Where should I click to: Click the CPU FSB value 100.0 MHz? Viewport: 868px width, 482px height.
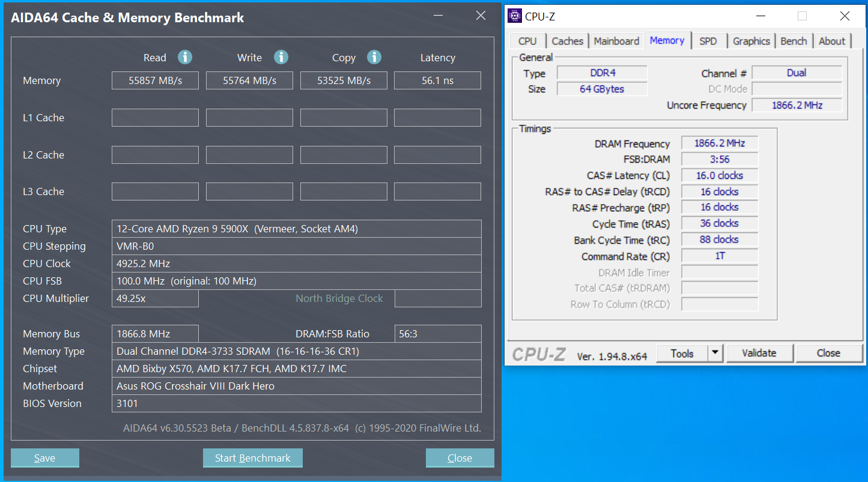(297, 281)
